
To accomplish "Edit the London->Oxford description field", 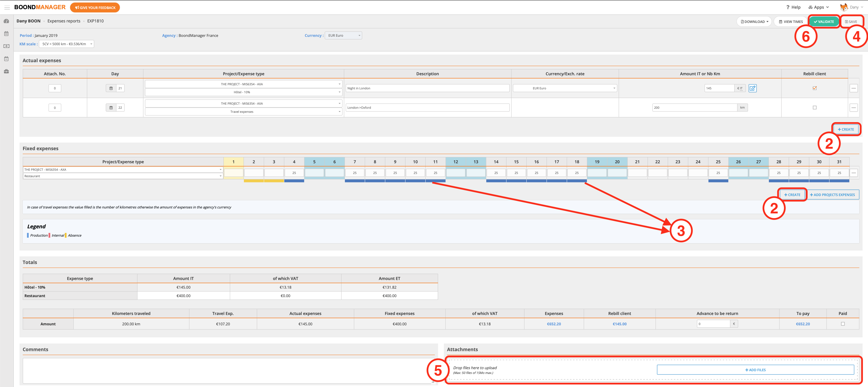I will (x=427, y=108).
